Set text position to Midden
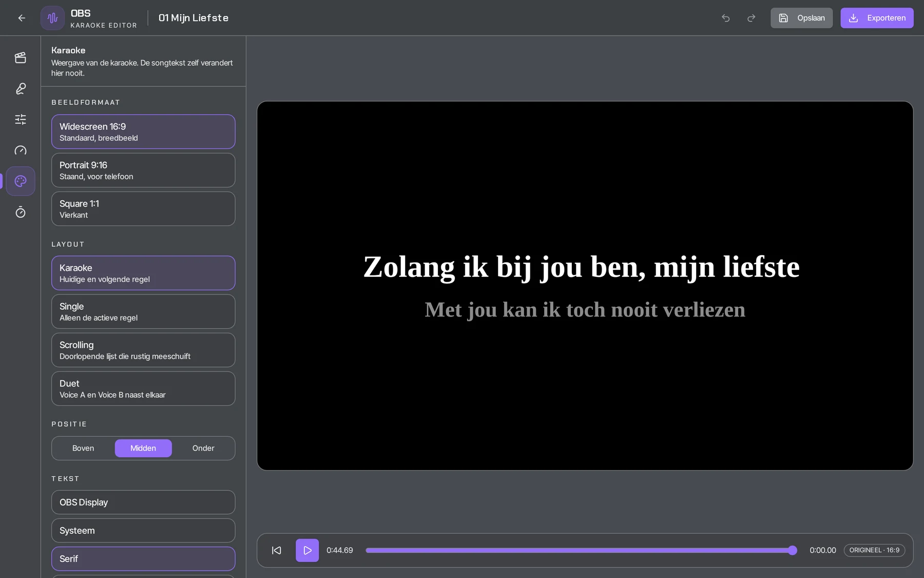The height and width of the screenshot is (578, 924). tap(143, 448)
